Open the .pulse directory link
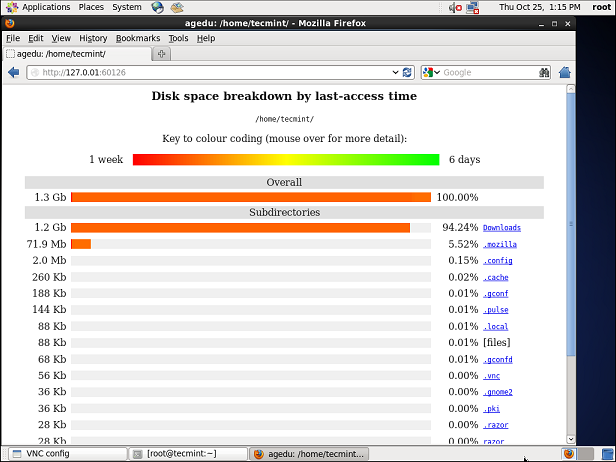 (x=495, y=310)
